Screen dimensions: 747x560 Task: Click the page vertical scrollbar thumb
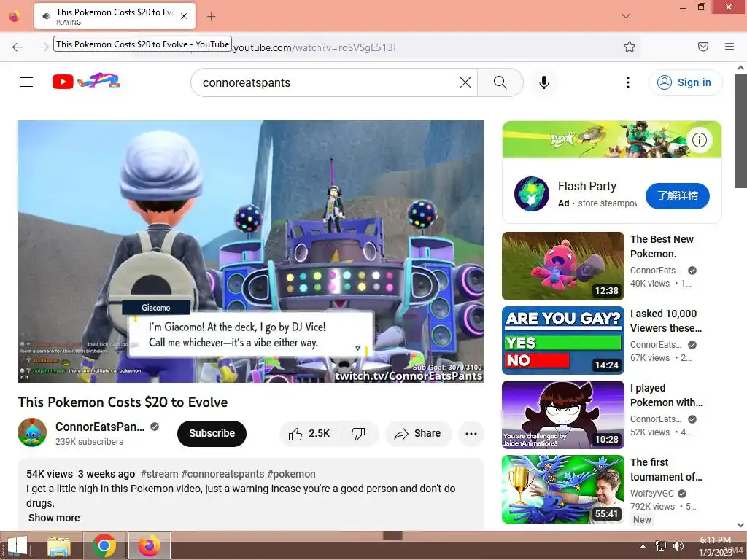[x=740, y=131]
